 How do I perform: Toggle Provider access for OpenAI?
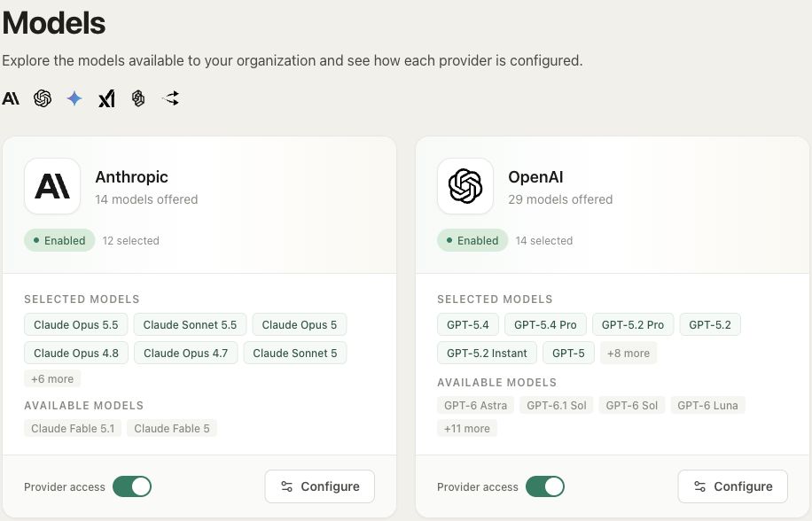click(545, 486)
